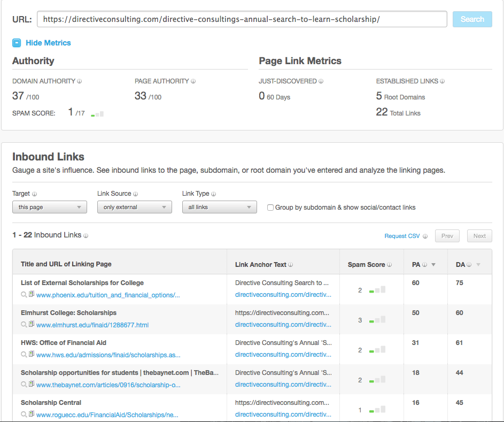Click anchor target link in thebaynet.com row
This screenshot has height=422, width=504.
pyautogui.click(x=283, y=385)
